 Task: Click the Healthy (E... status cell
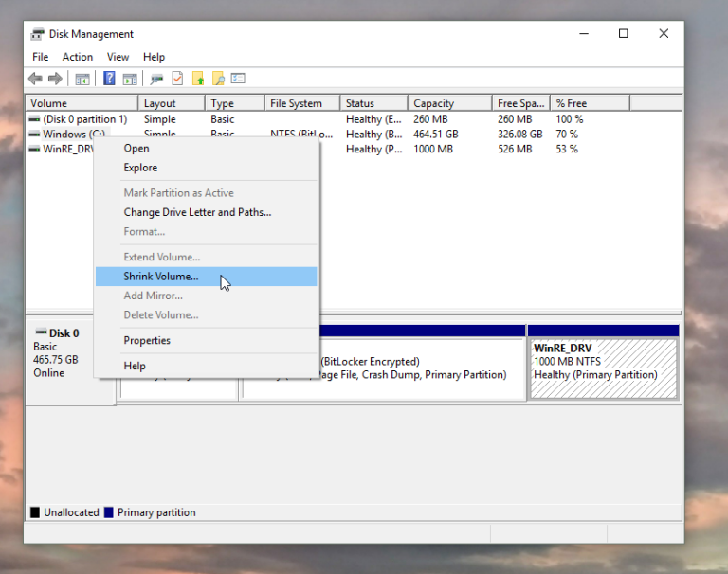coord(373,119)
